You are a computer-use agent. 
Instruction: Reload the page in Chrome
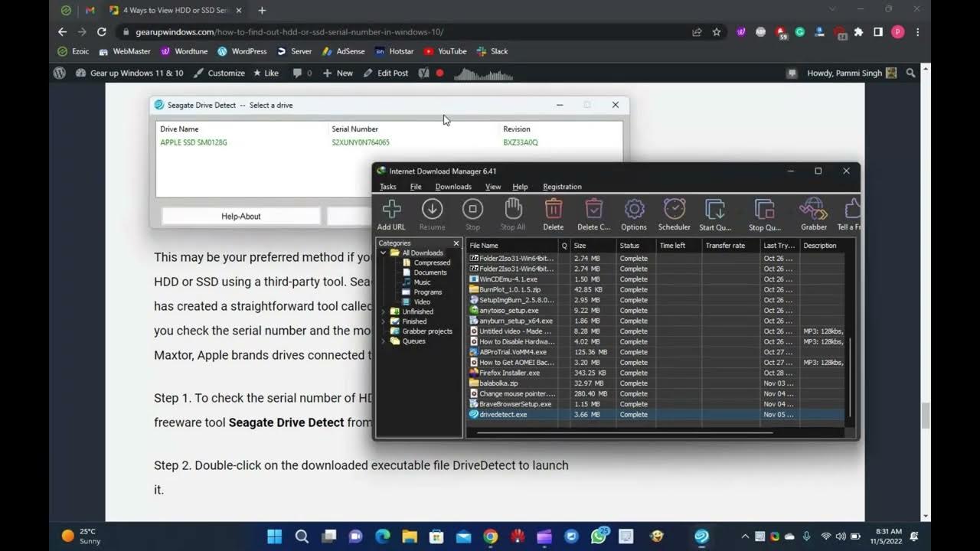point(101,32)
